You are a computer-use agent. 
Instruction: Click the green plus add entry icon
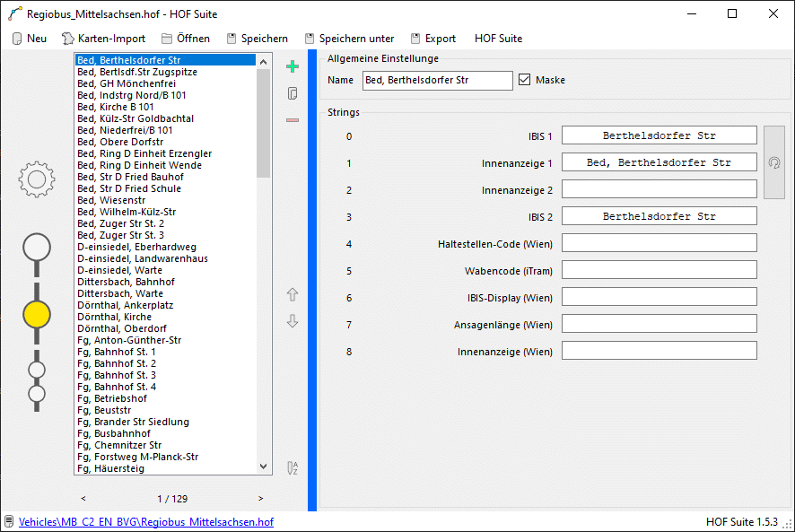coord(292,67)
